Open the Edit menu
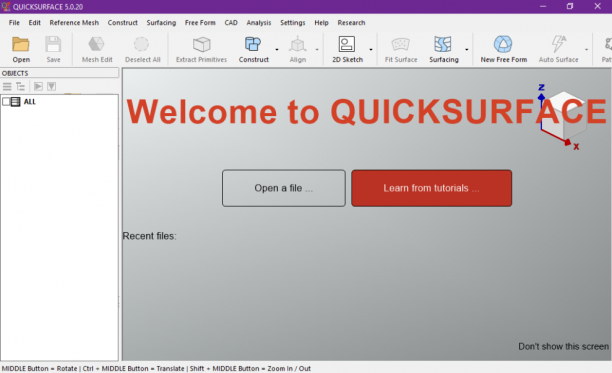Image resolution: width=612 pixels, height=373 pixels. point(34,23)
